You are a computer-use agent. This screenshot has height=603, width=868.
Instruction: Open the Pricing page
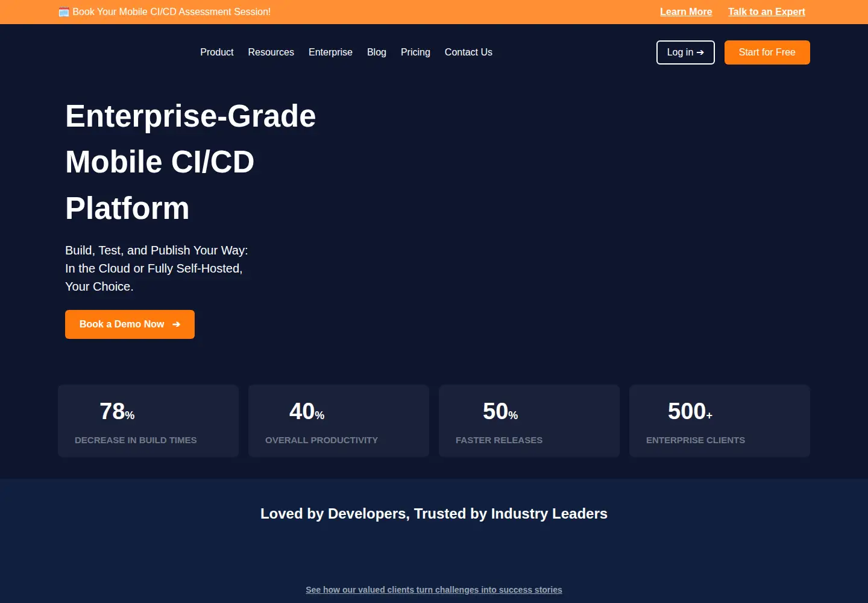tap(415, 52)
